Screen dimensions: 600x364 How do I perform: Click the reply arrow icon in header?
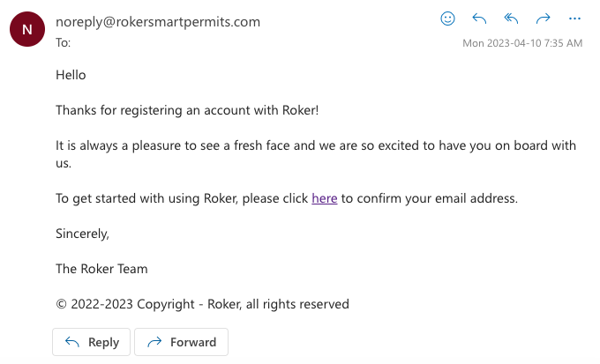coord(480,19)
